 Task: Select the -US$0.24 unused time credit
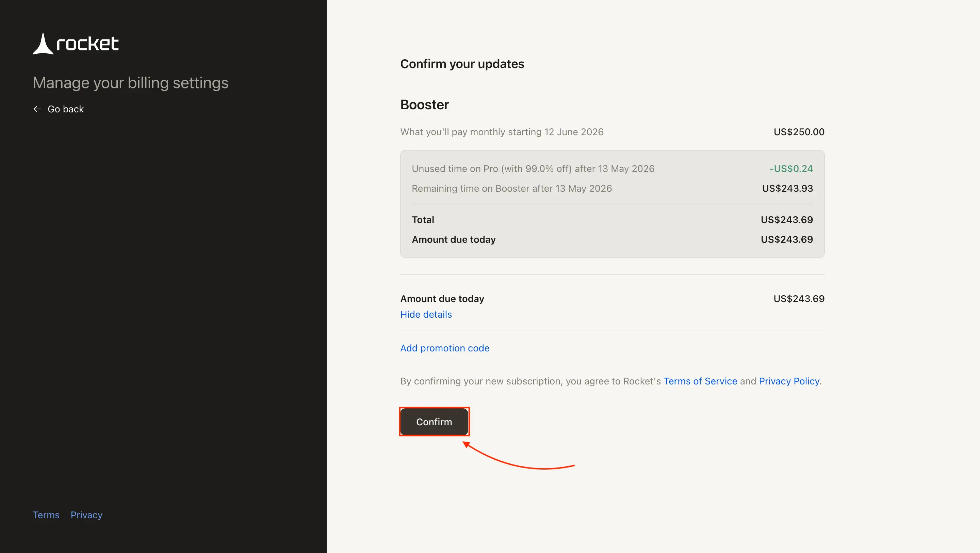[x=791, y=169]
